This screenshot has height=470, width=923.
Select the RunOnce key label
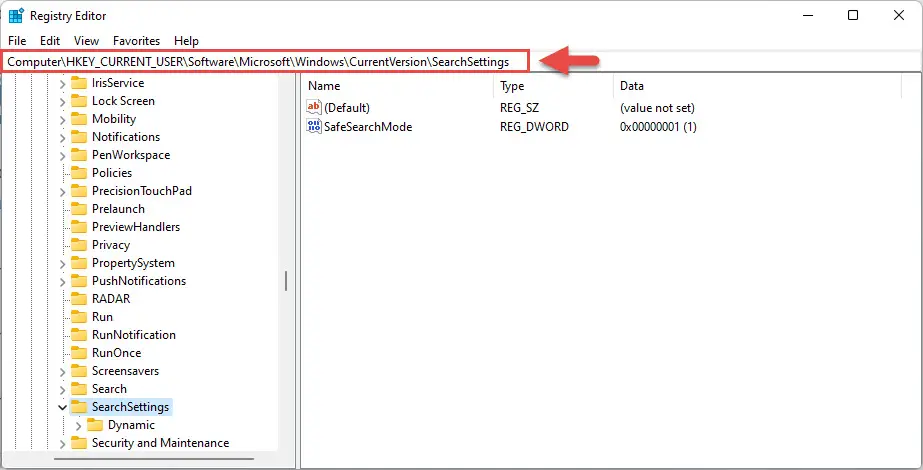click(117, 353)
